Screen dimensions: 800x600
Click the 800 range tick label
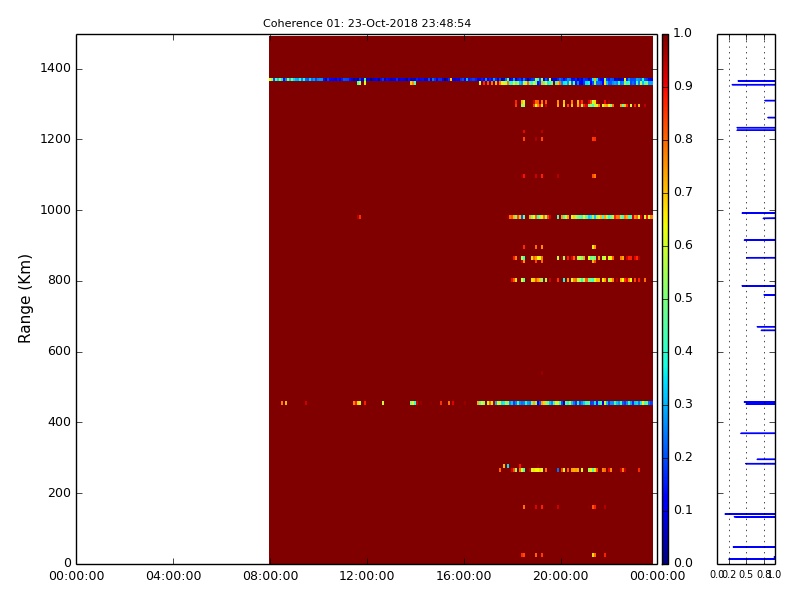pyautogui.click(x=59, y=280)
